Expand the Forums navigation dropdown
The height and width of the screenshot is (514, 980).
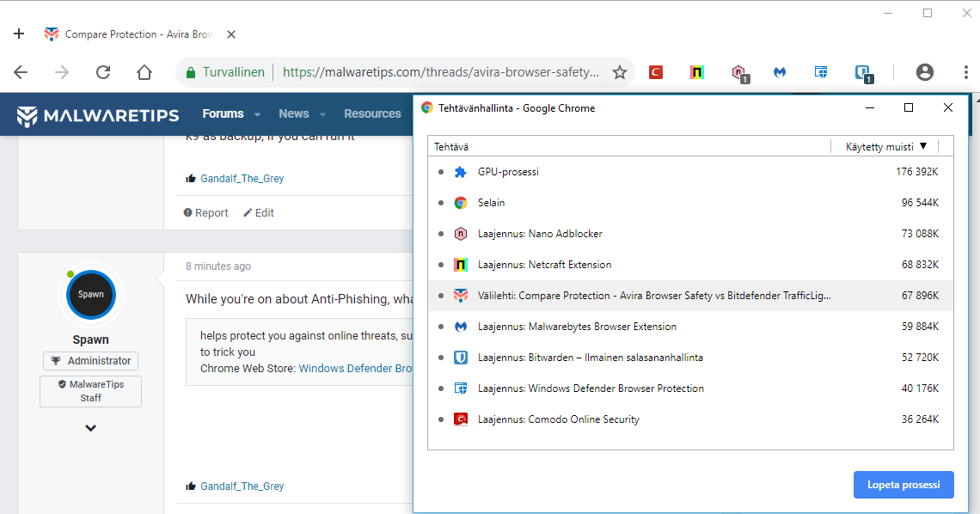point(256,114)
